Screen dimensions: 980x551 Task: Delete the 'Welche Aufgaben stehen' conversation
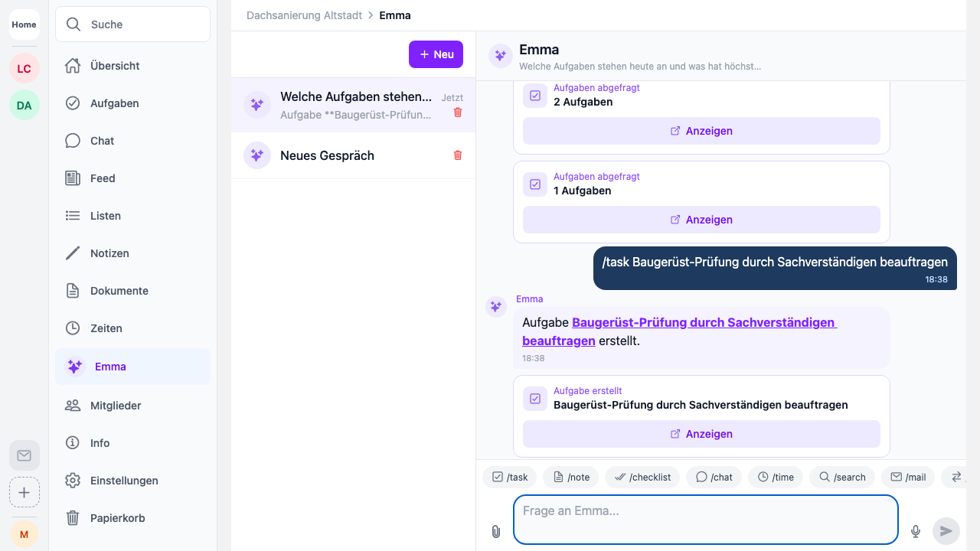[458, 112]
